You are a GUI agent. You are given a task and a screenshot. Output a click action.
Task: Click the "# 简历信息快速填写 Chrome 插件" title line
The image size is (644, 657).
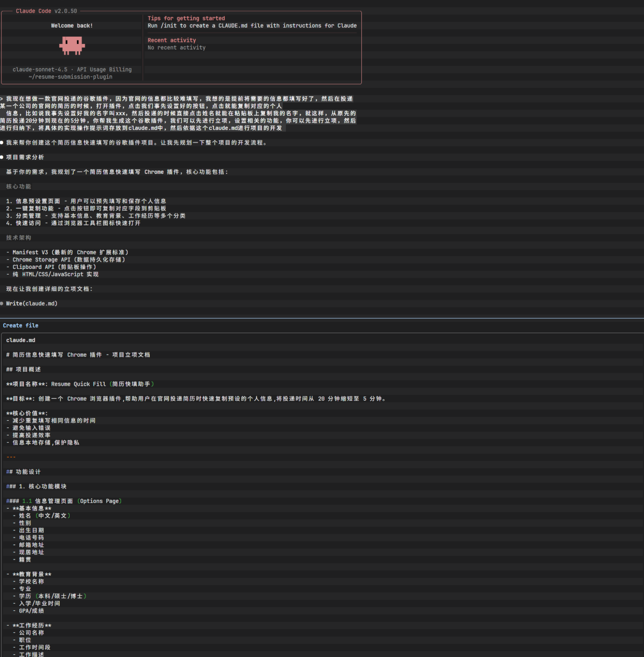point(78,355)
